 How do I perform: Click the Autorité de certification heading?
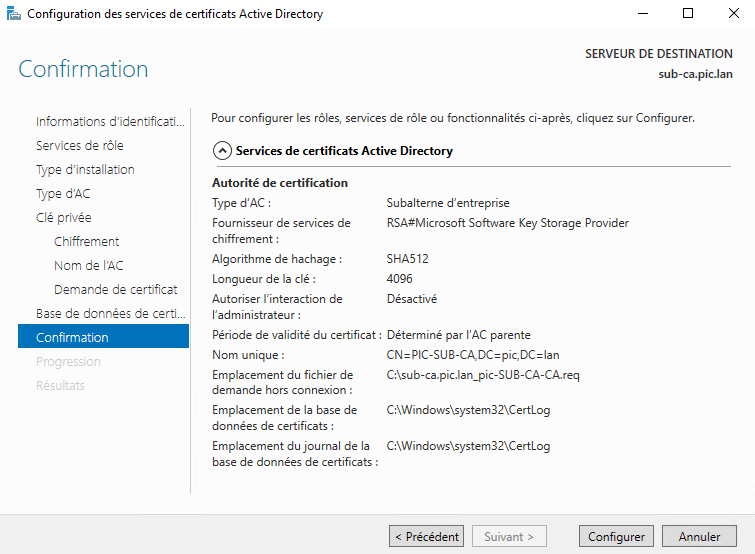pos(280,183)
